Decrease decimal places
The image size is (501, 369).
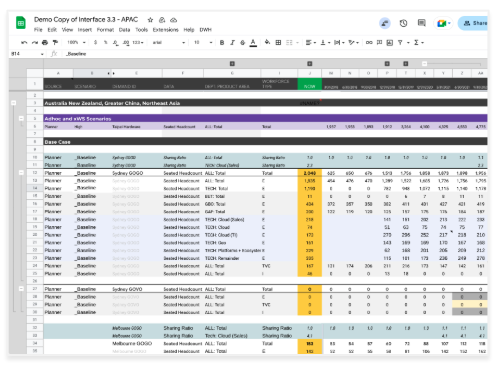pyautogui.click(x=115, y=43)
